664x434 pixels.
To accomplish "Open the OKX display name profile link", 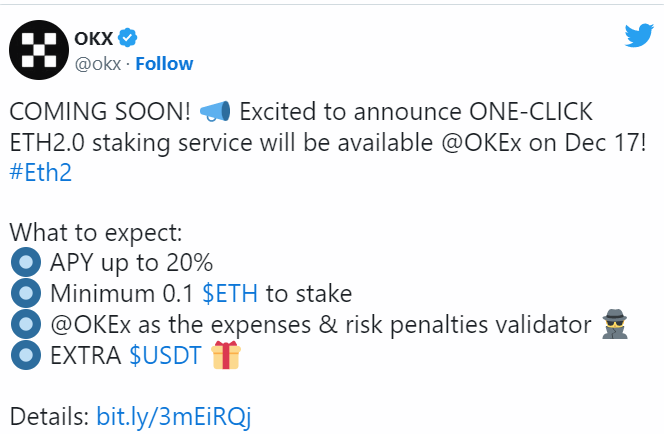I will pyautogui.click(x=94, y=38).
